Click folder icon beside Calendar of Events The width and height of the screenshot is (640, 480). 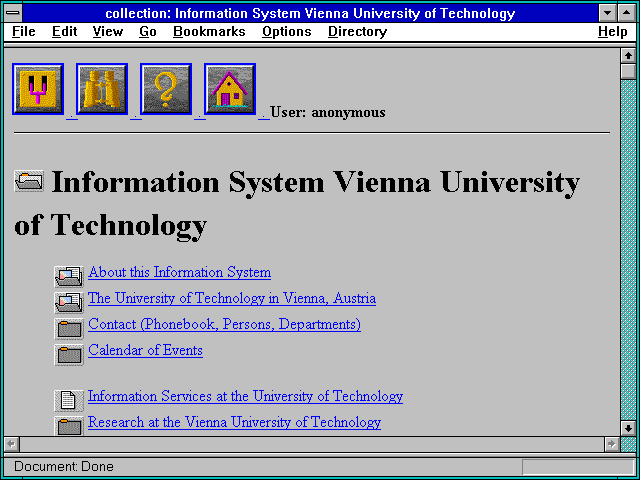click(x=69, y=355)
